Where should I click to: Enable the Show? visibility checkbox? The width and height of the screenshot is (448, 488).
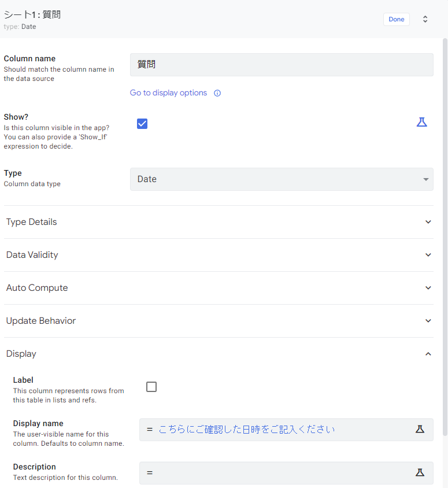pos(142,123)
